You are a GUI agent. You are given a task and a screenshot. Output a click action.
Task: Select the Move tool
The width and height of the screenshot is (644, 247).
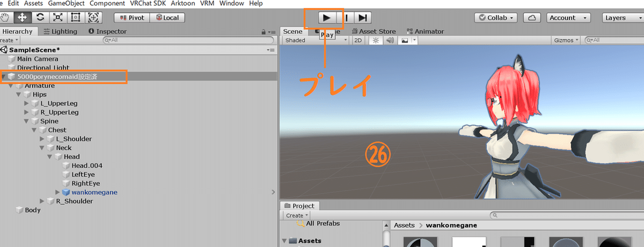click(23, 17)
